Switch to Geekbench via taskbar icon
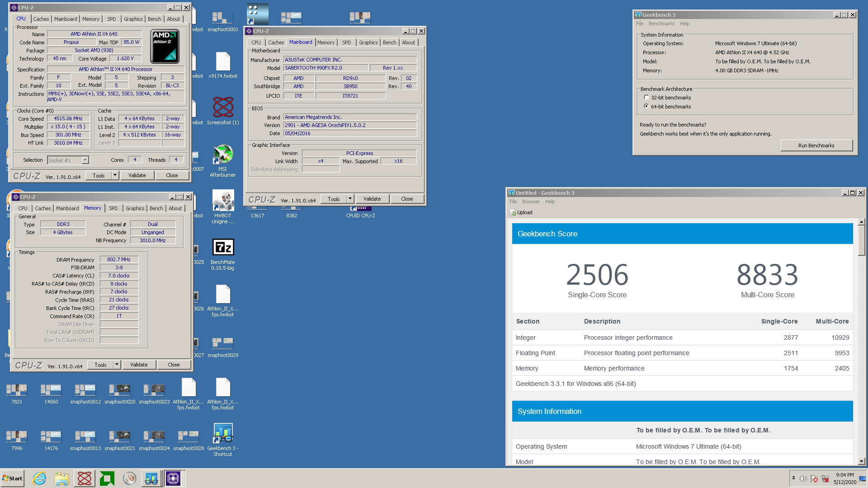Screen dimensions: 868x488 [151, 478]
